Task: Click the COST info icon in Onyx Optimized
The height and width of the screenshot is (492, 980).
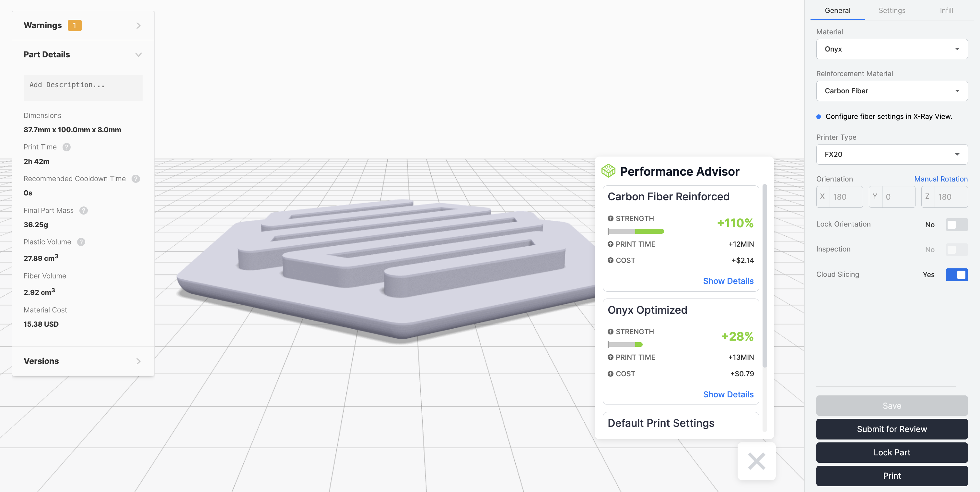Action: point(611,373)
